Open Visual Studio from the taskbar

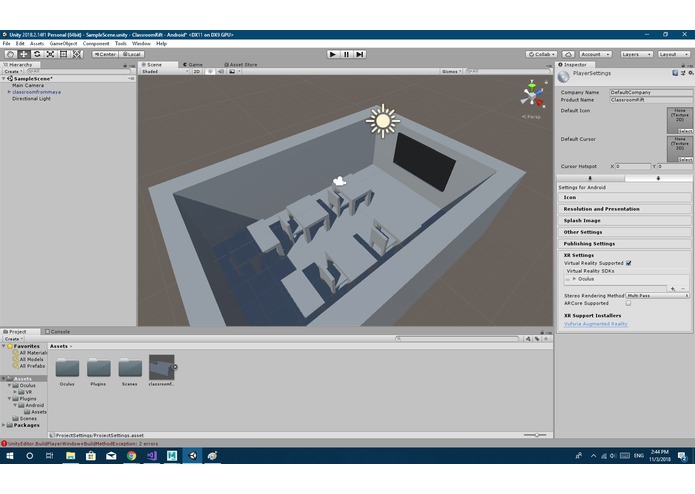(x=152, y=455)
